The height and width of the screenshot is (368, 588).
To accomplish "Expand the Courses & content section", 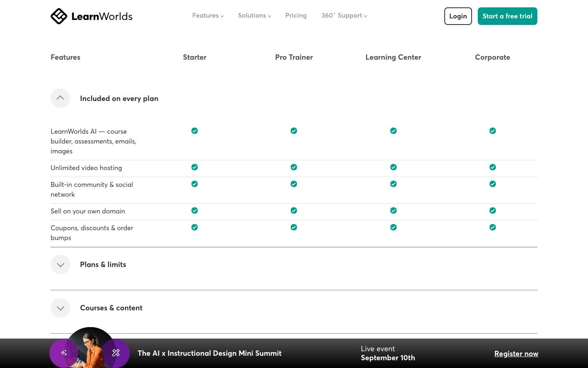I will 60,308.
